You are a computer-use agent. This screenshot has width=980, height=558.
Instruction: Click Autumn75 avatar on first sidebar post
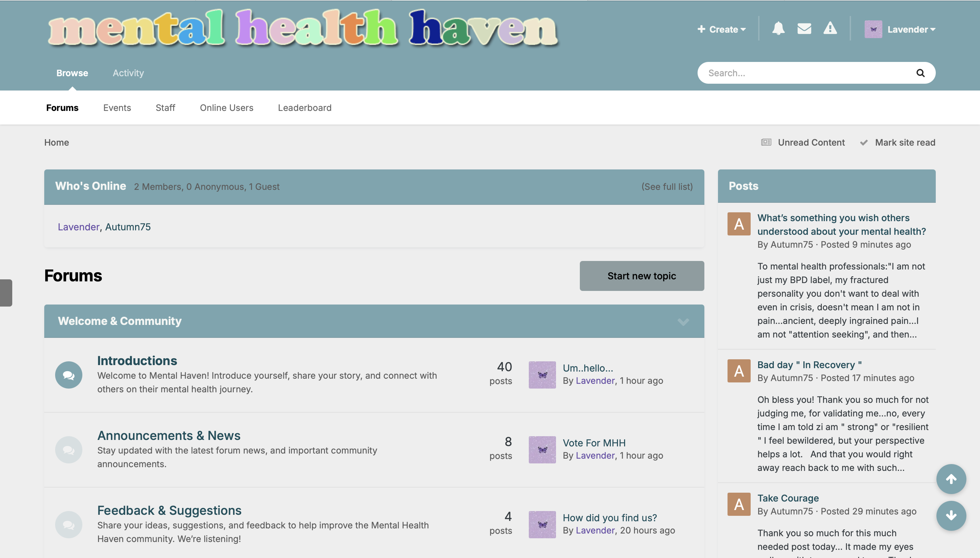coord(738,224)
